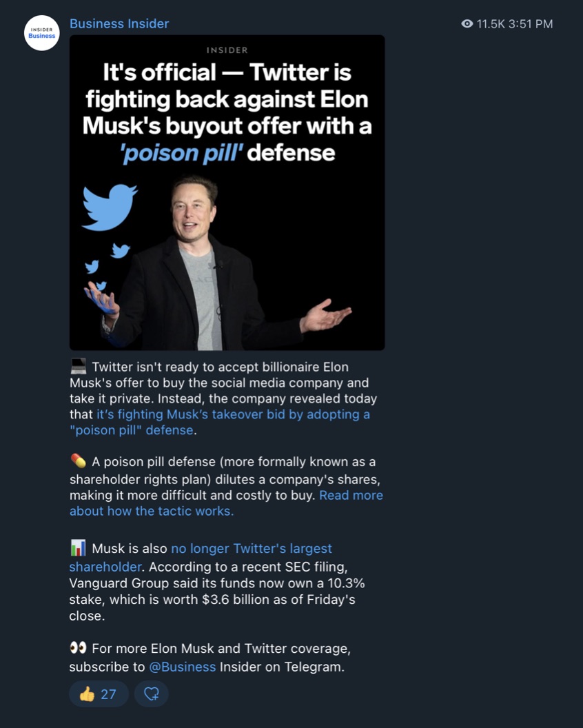Open the Business Insider channel avatar
The width and height of the screenshot is (583, 728).
pos(42,33)
